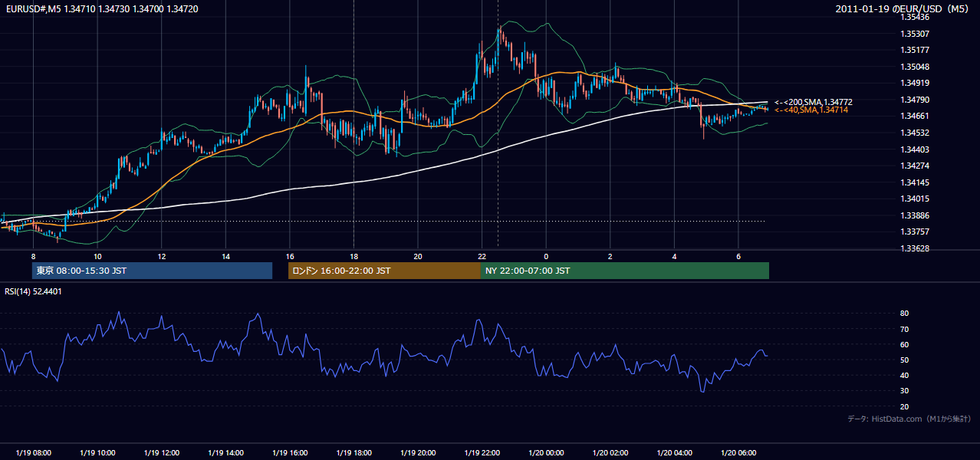The height and width of the screenshot is (460, 980).
Task: Click the RSI axis level 40
Action: pyautogui.click(x=905, y=375)
